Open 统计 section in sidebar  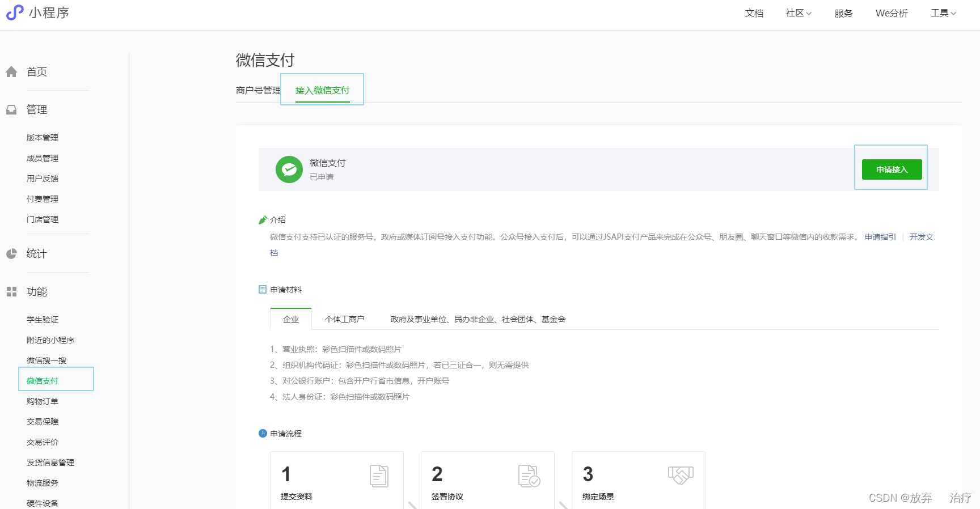pyautogui.click(x=37, y=253)
